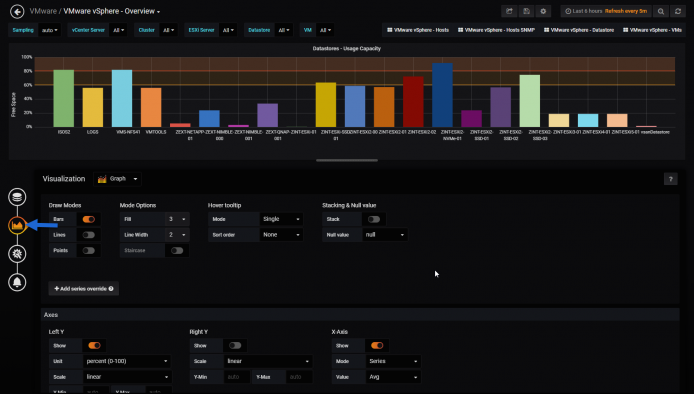Enable the Lines draw mode toggle
Viewport: 694px width, 394px height.
(x=89, y=235)
